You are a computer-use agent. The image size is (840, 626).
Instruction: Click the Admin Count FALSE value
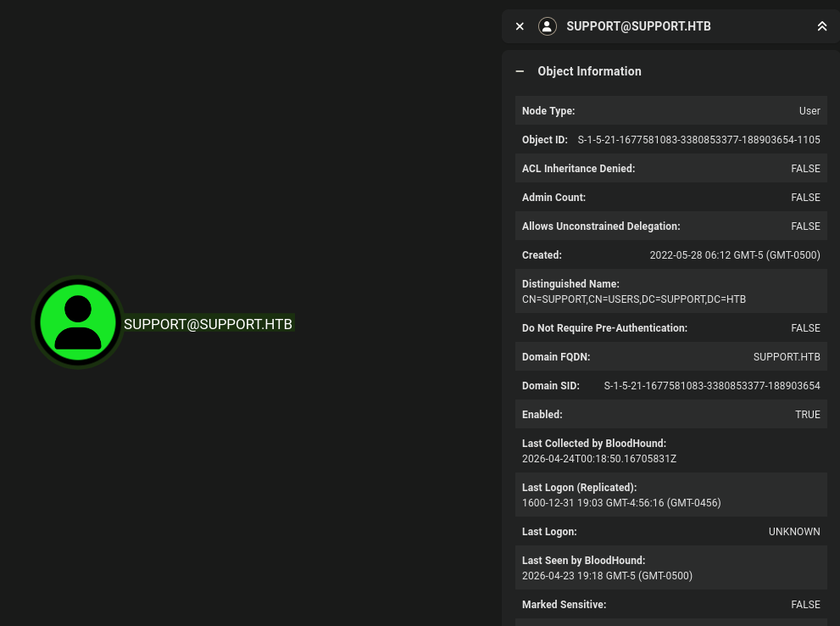pyautogui.click(x=805, y=198)
